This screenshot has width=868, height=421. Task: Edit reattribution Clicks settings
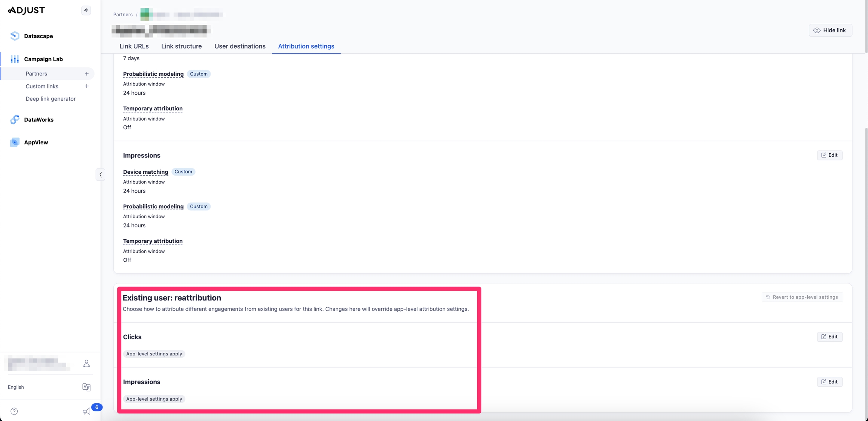point(829,337)
